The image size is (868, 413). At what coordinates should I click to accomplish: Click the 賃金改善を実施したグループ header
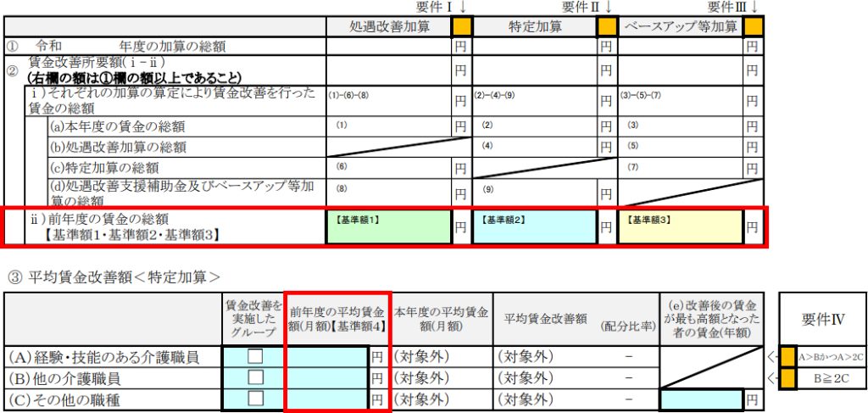point(253,320)
